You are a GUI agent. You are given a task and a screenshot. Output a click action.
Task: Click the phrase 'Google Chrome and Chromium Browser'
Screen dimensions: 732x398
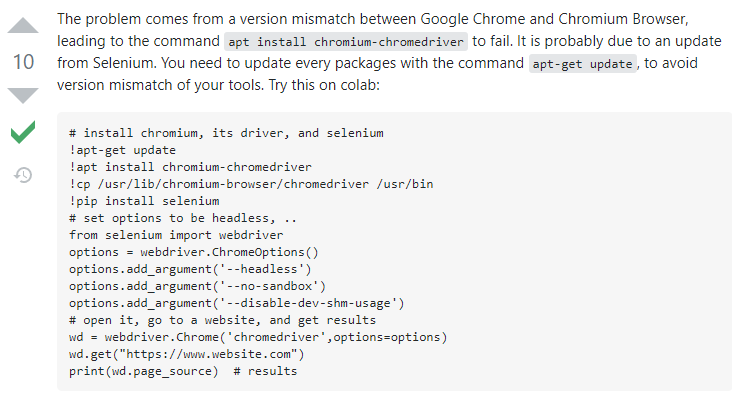point(553,19)
